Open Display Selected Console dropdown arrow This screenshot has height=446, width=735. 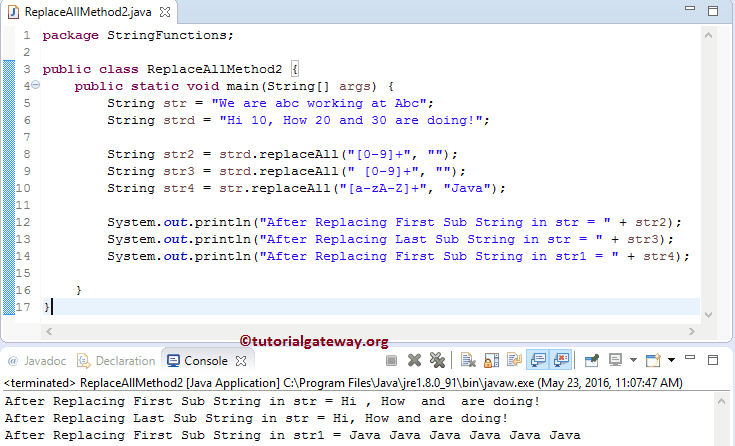633,360
